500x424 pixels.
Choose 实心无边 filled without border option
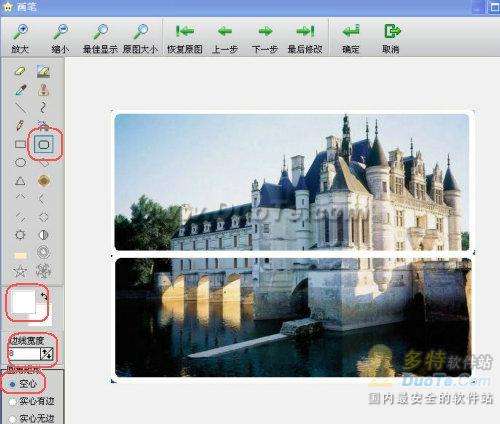[32, 418]
